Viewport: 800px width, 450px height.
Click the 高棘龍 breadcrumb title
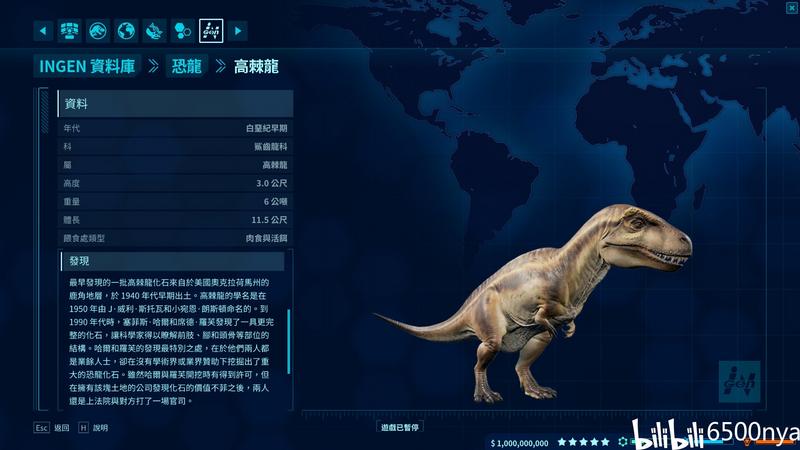coord(256,66)
